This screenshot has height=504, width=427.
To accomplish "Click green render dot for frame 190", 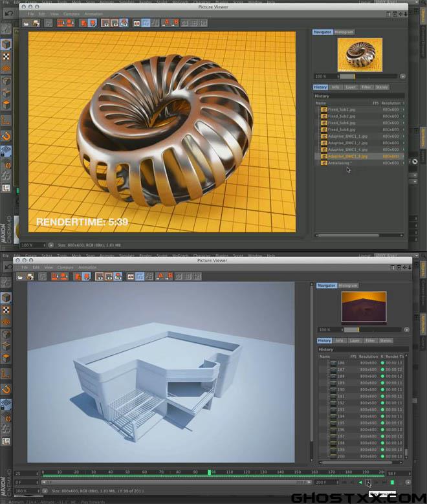I will pos(382,389).
